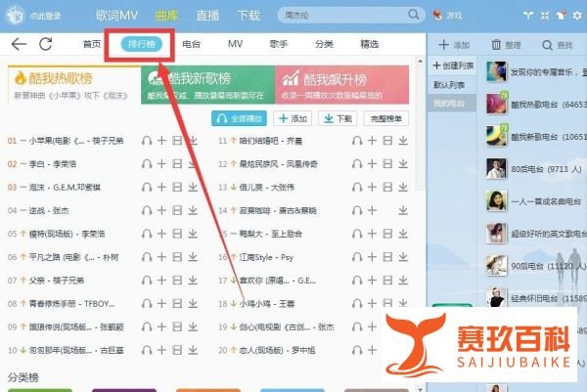
Task: Click song title 逆战 - 张杰
Action: point(49,210)
